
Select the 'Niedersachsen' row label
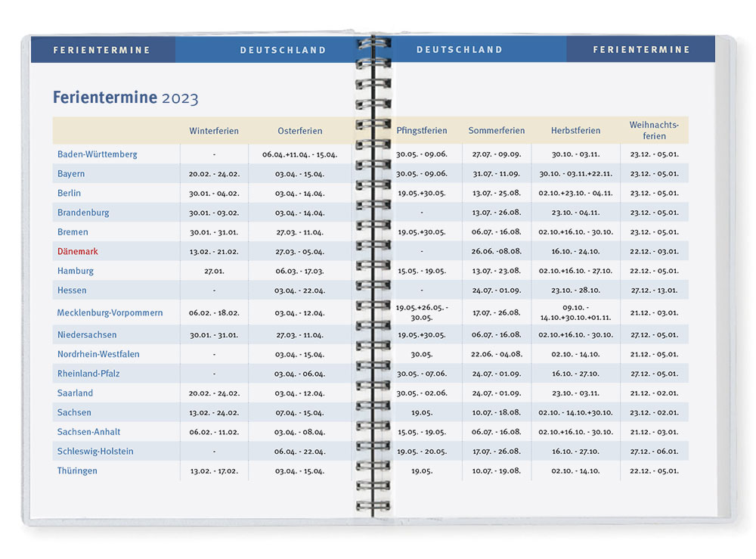(87, 335)
